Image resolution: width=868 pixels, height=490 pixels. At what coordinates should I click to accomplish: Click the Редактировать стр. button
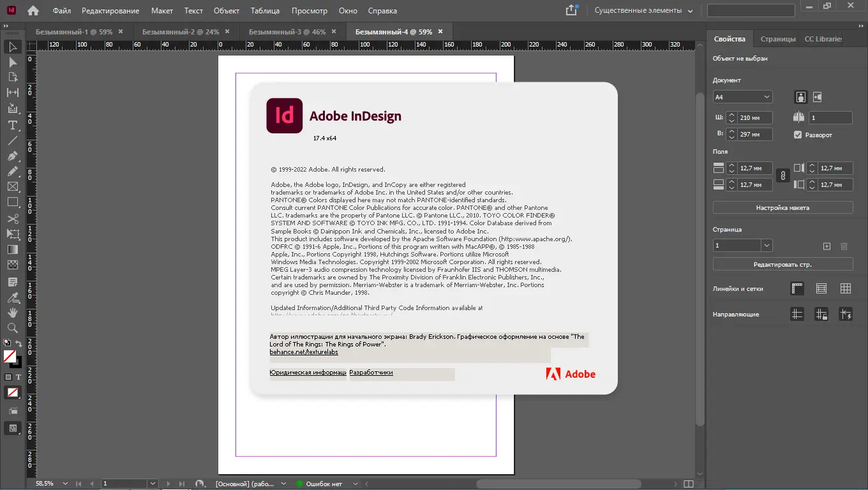pos(783,264)
